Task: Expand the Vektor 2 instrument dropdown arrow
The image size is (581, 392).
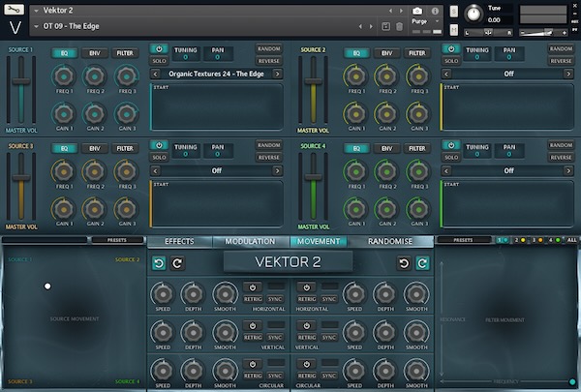Action: point(36,10)
